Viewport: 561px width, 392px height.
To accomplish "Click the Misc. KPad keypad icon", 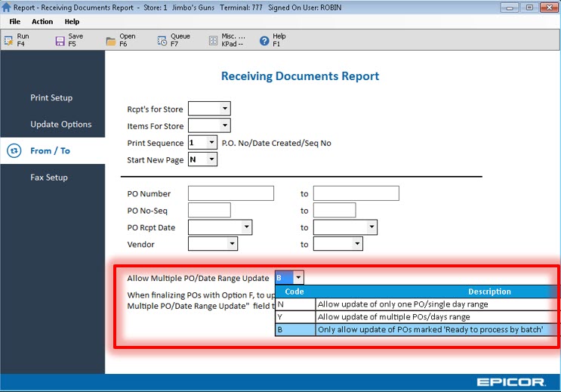I will point(214,41).
